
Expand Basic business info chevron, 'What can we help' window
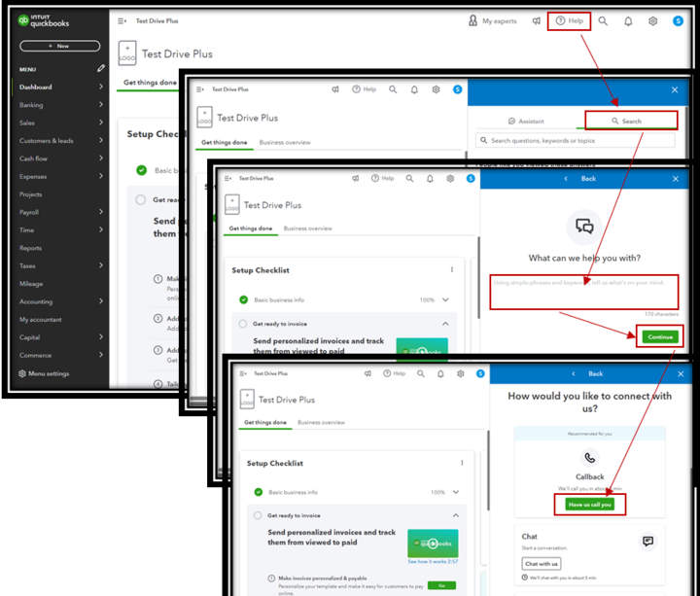[445, 300]
